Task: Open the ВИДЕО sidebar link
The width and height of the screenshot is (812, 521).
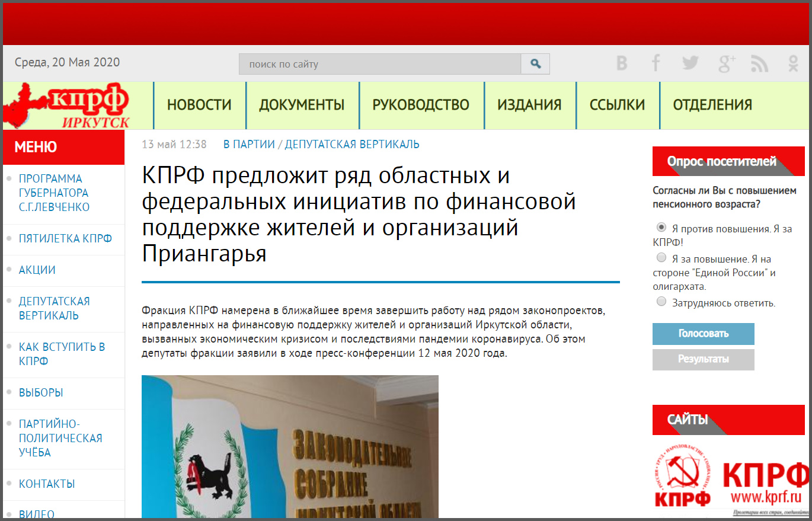Action: click(x=37, y=514)
